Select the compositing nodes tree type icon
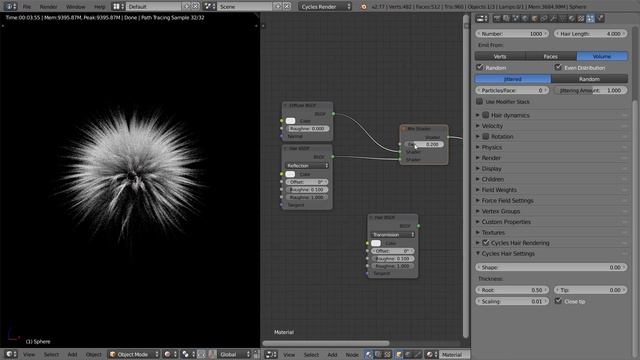 (x=378, y=354)
